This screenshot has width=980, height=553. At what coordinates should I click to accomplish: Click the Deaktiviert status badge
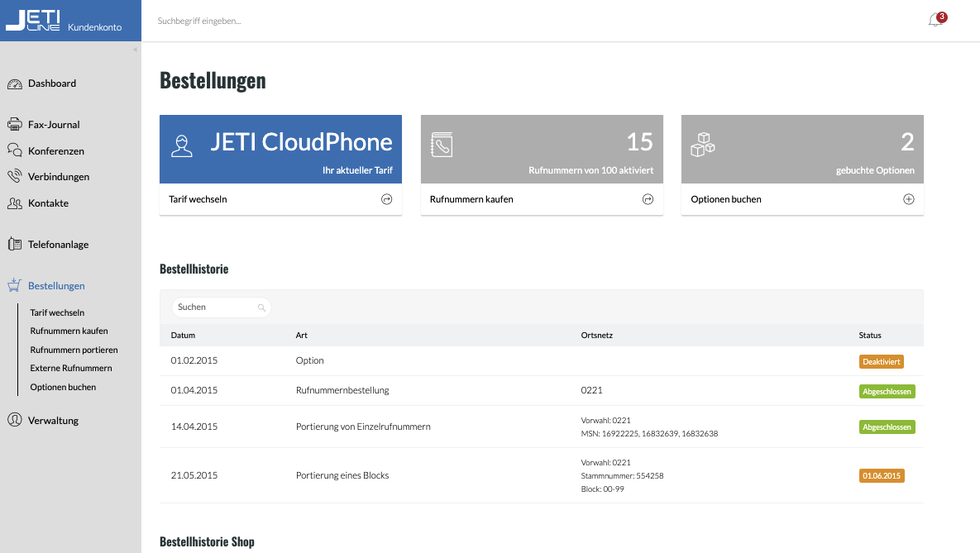coord(882,362)
